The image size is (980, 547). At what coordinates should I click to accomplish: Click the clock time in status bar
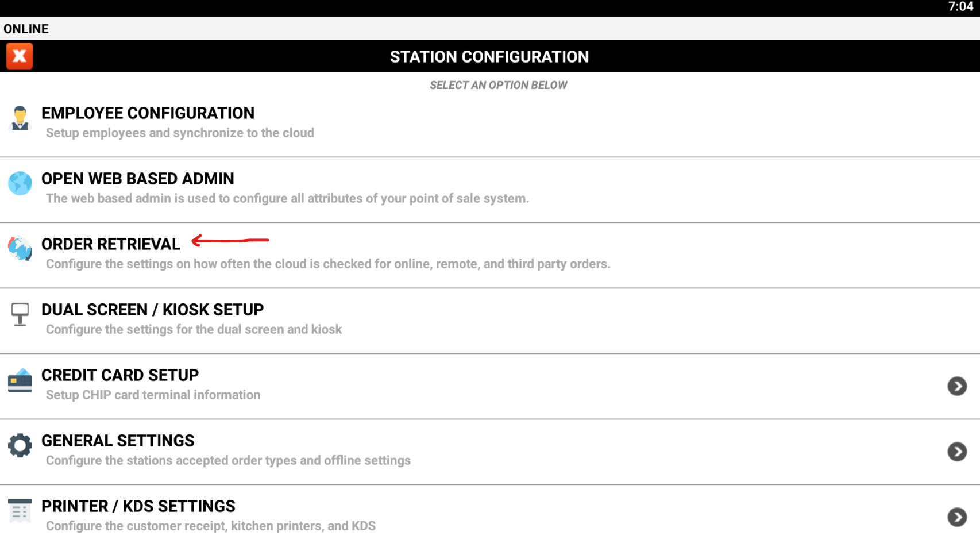[x=960, y=7]
